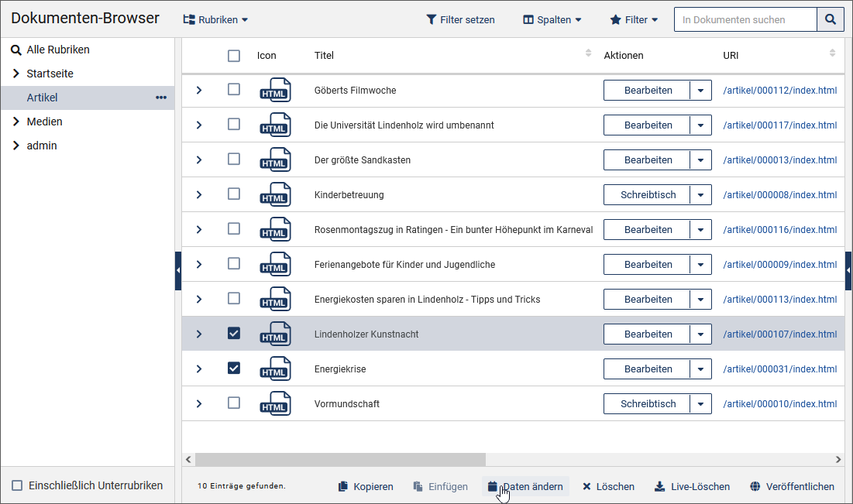This screenshot has width=853, height=504.
Task: Open the Spalten dropdown
Action: 552,19
